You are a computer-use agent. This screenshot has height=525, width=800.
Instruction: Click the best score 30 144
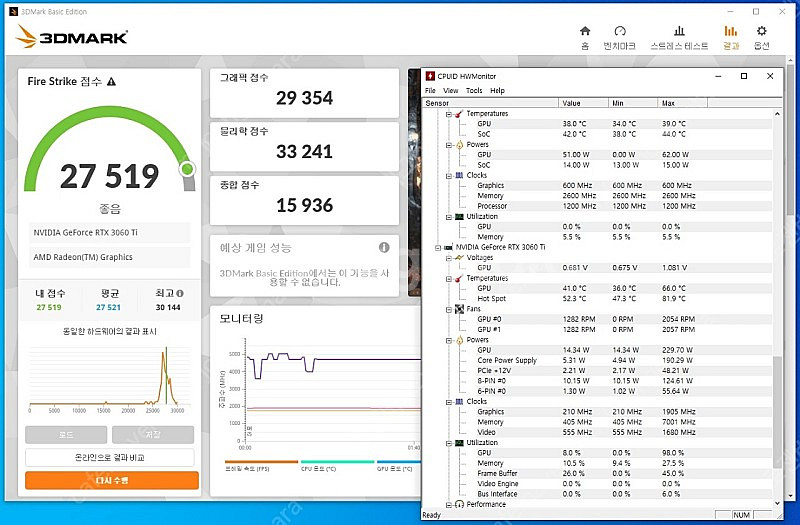click(168, 308)
